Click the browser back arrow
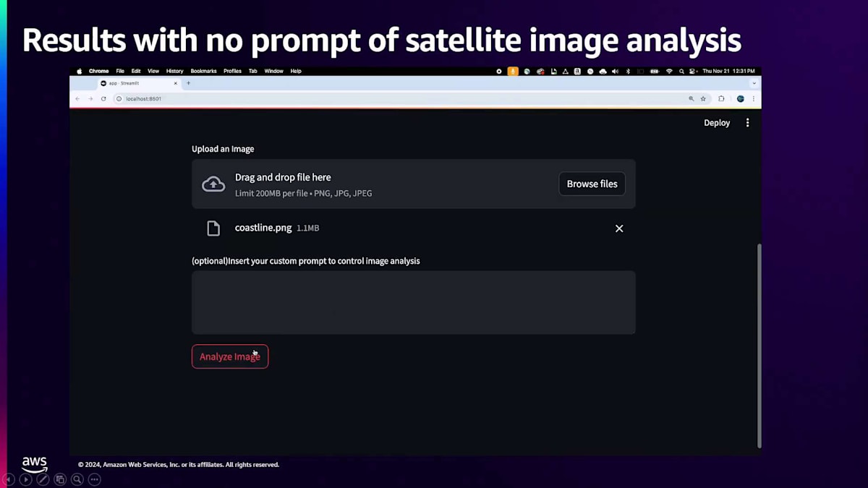 [77, 99]
